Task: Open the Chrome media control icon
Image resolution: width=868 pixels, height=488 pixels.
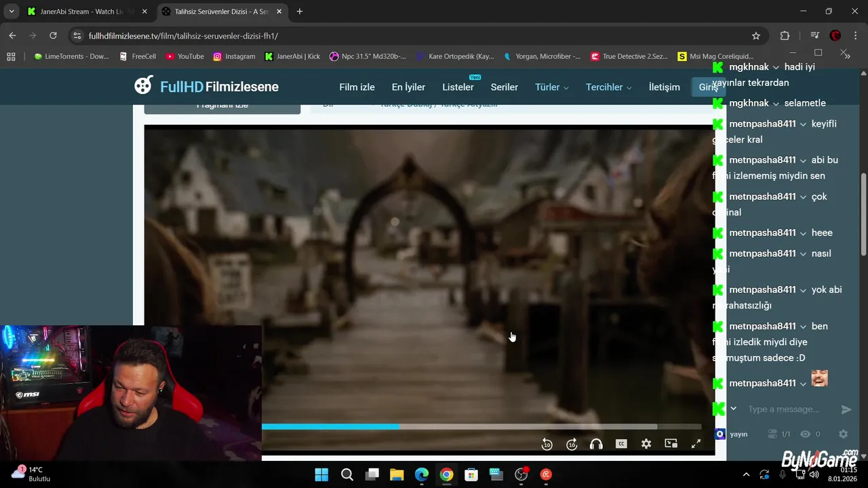Action: [815, 36]
